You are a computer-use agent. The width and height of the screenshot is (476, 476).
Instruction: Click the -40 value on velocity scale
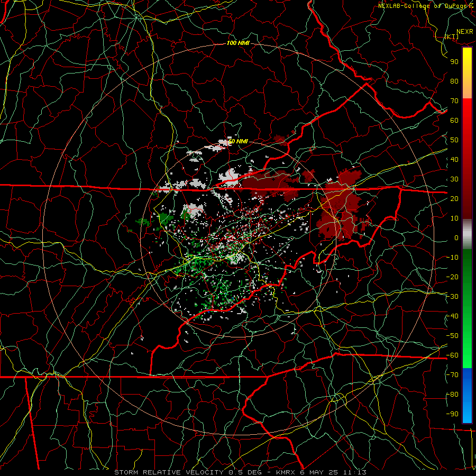tap(452, 316)
